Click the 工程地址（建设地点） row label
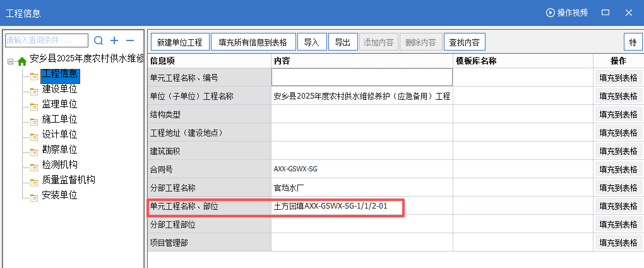The width and height of the screenshot is (644, 268). 209,133
